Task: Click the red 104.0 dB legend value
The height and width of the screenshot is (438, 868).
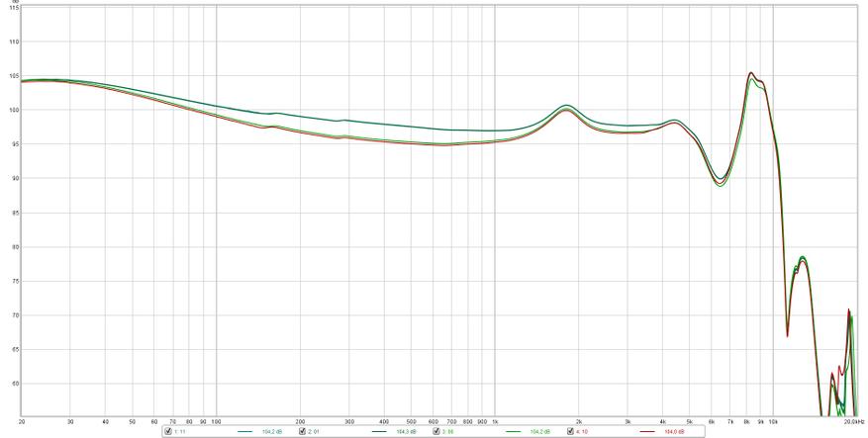Action: tap(675, 432)
